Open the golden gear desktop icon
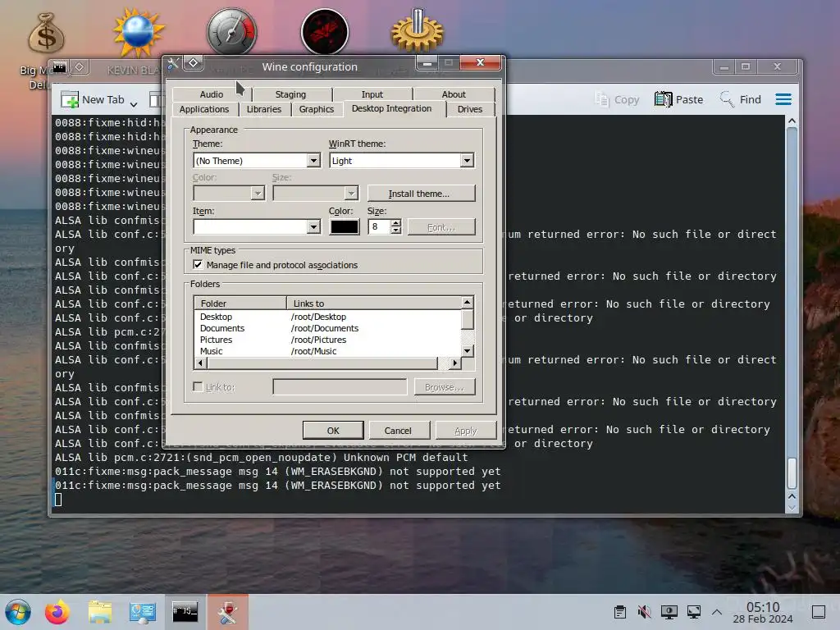 tap(418, 31)
